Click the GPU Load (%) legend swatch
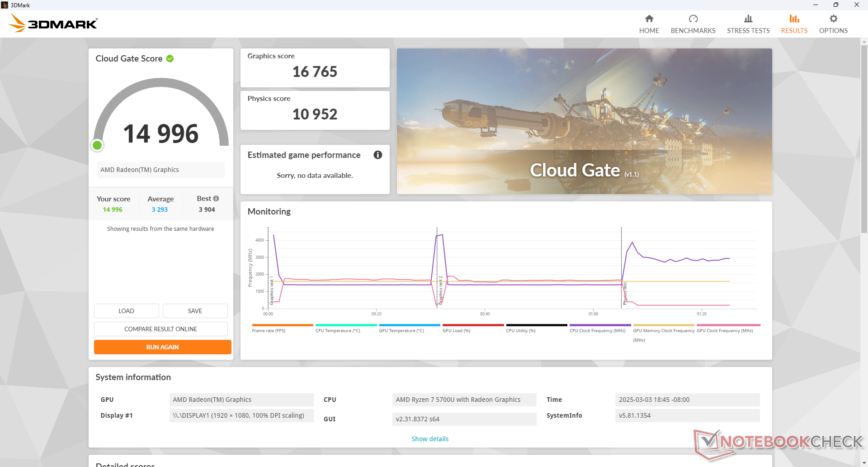 click(473, 325)
